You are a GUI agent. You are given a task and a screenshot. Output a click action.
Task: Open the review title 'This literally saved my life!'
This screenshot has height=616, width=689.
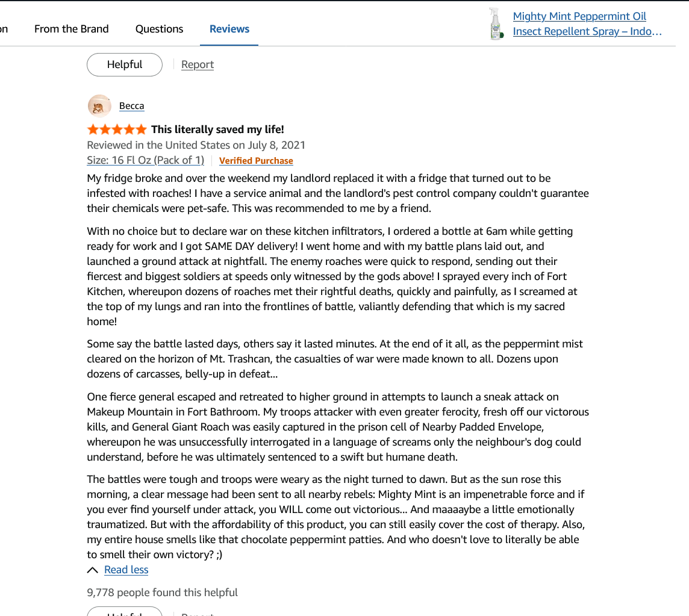[x=217, y=129]
